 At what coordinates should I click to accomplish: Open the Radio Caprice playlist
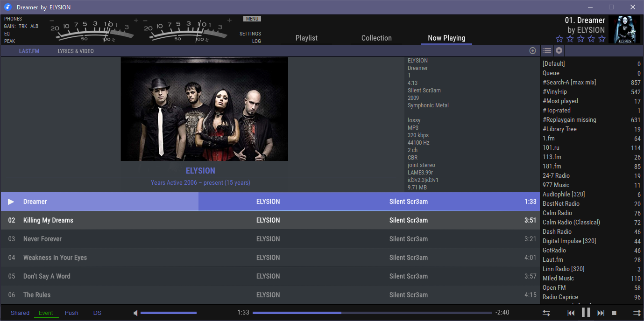[x=592, y=297]
